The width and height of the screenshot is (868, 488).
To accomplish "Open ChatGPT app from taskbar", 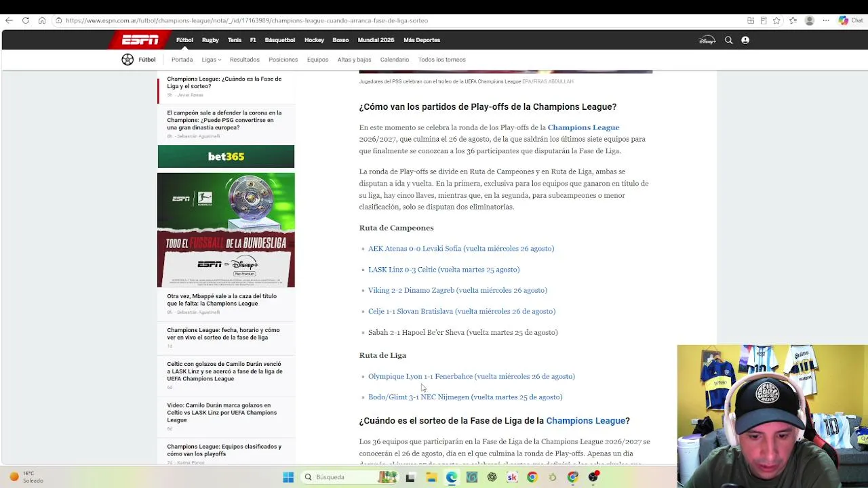I will click(x=492, y=477).
